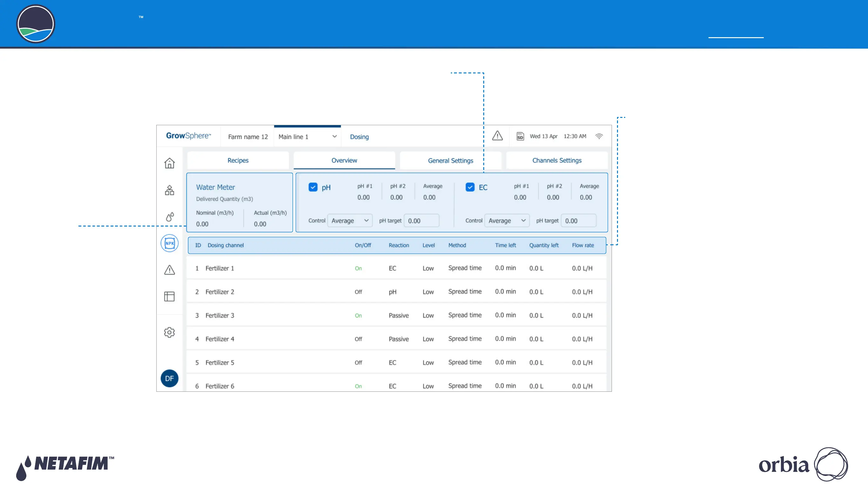Click the Dosing channel column header

(226, 245)
